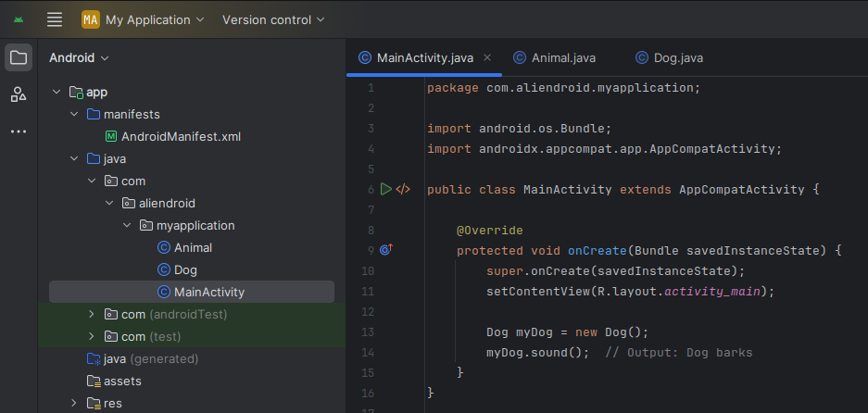The height and width of the screenshot is (413, 868).
Task: Open Version control dropdown
Action: [x=273, y=20]
